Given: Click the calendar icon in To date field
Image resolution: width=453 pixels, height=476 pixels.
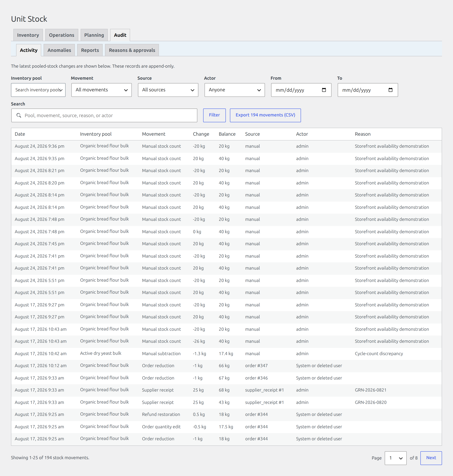Looking at the screenshot, I should coord(390,90).
